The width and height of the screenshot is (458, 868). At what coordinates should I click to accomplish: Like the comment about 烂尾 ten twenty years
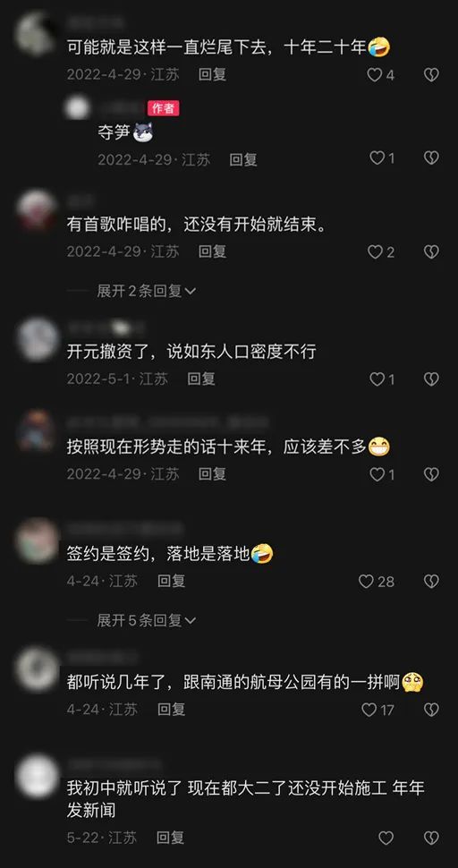tap(375, 75)
